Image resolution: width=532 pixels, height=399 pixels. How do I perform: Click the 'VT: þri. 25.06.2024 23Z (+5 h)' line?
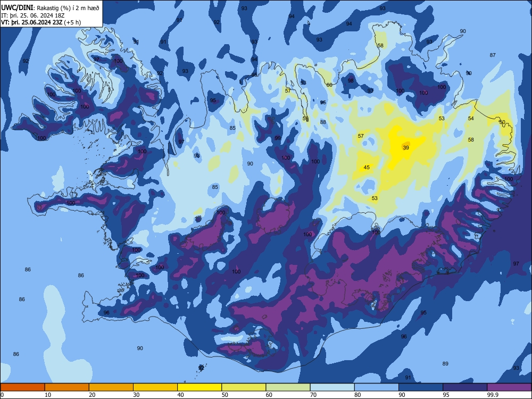(41, 22)
